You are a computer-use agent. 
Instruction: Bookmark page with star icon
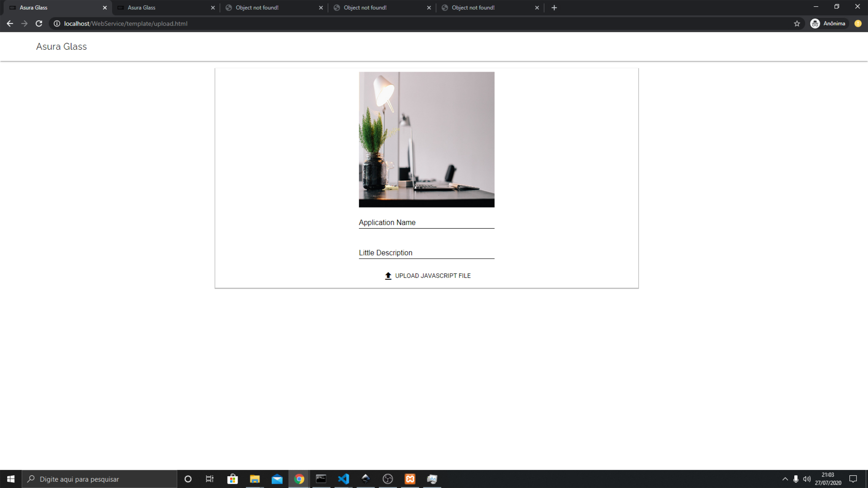(x=797, y=24)
